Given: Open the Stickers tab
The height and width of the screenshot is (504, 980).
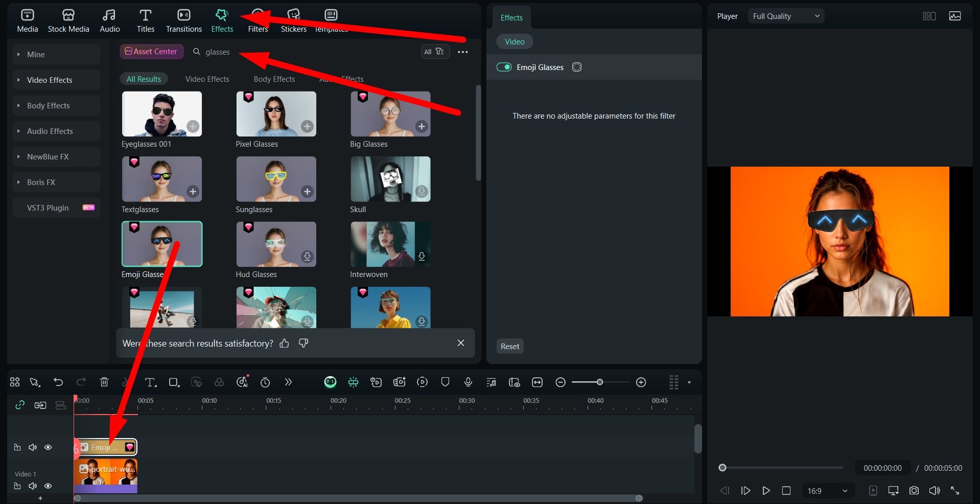Looking at the screenshot, I should 294,21.
